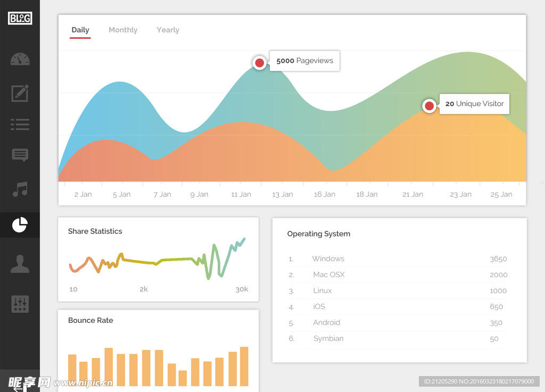Click the shortest Bounce Rate bar
545x392 pixels.
pos(183,378)
